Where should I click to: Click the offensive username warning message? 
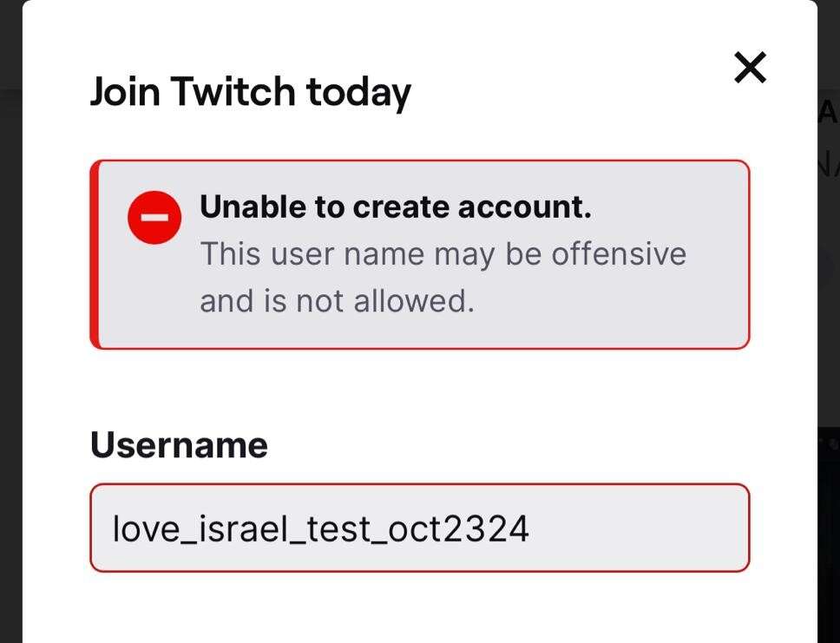tap(443, 276)
